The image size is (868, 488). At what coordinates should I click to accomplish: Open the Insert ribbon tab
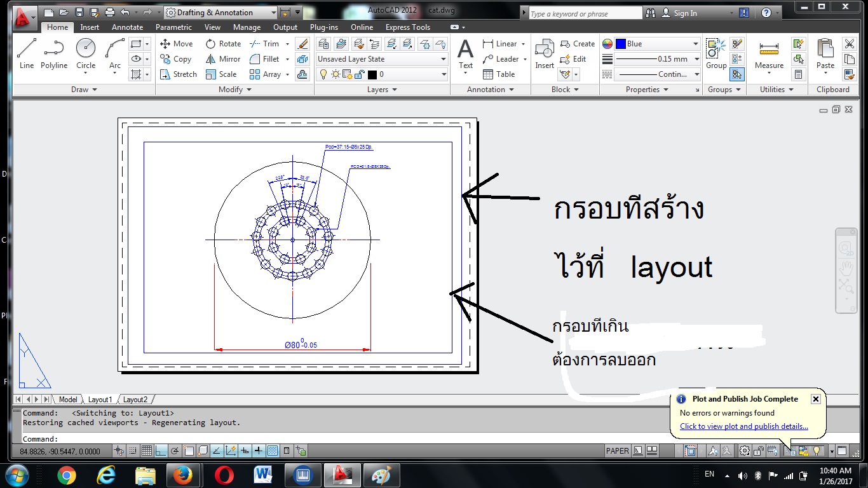(90, 27)
